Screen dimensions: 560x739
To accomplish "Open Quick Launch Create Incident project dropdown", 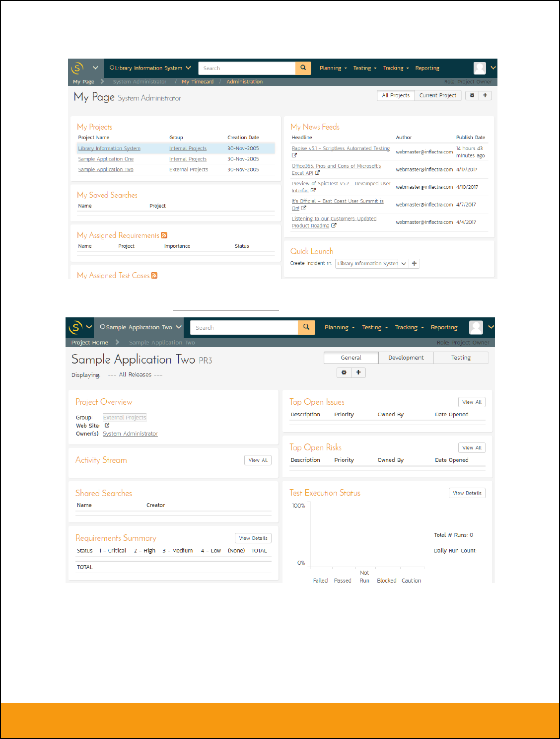I will click(x=372, y=264).
